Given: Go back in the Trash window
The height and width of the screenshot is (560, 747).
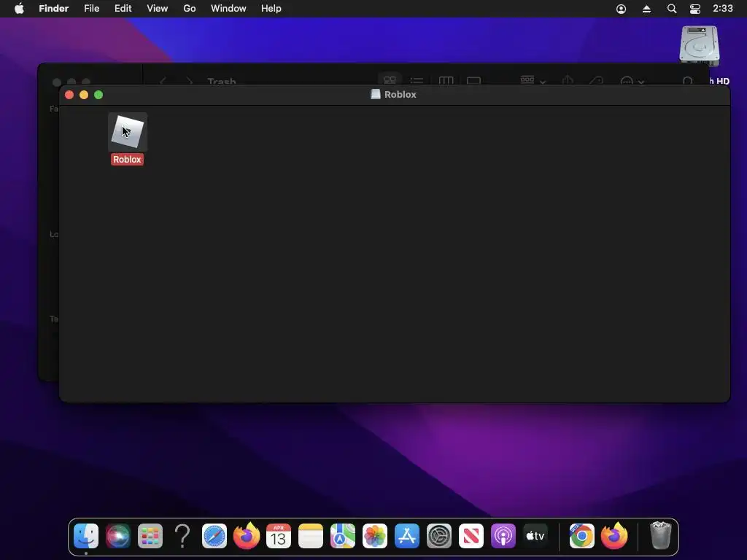Looking at the screenshot, I should 163,80.
